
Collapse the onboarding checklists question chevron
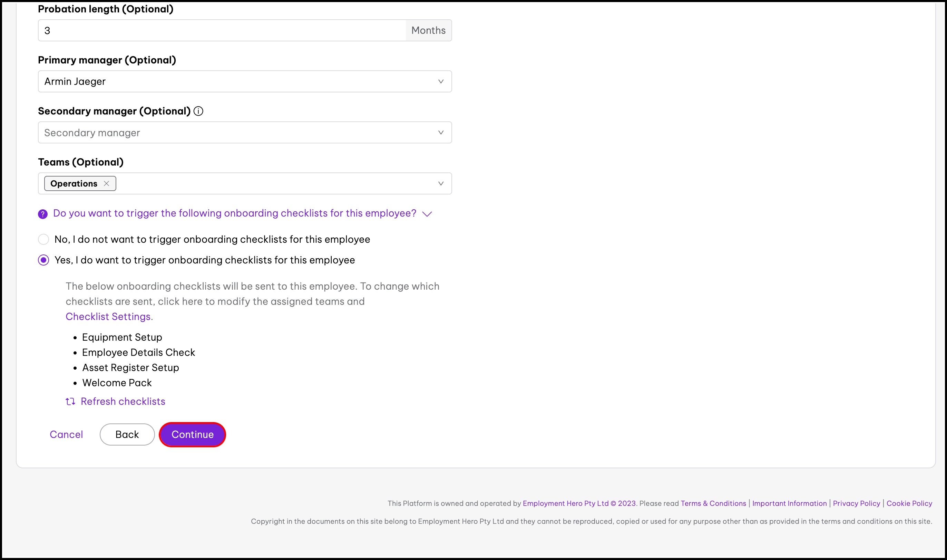pos(427,214)
